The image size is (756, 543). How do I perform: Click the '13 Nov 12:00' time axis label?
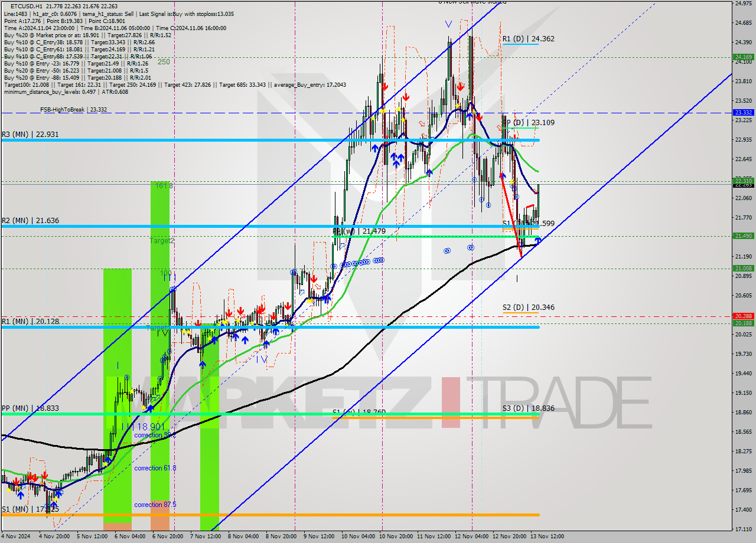coord(546,537)
